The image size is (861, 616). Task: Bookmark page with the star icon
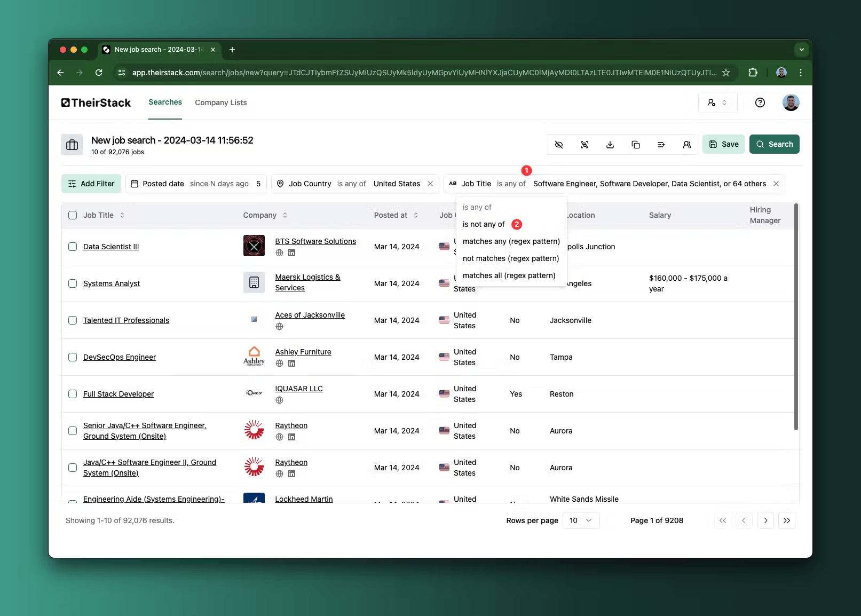[726, 73]
